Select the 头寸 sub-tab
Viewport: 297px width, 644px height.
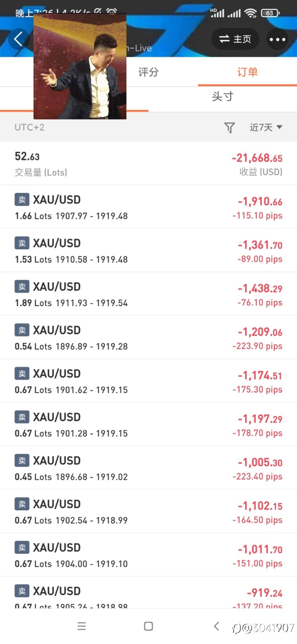(223, 97)
